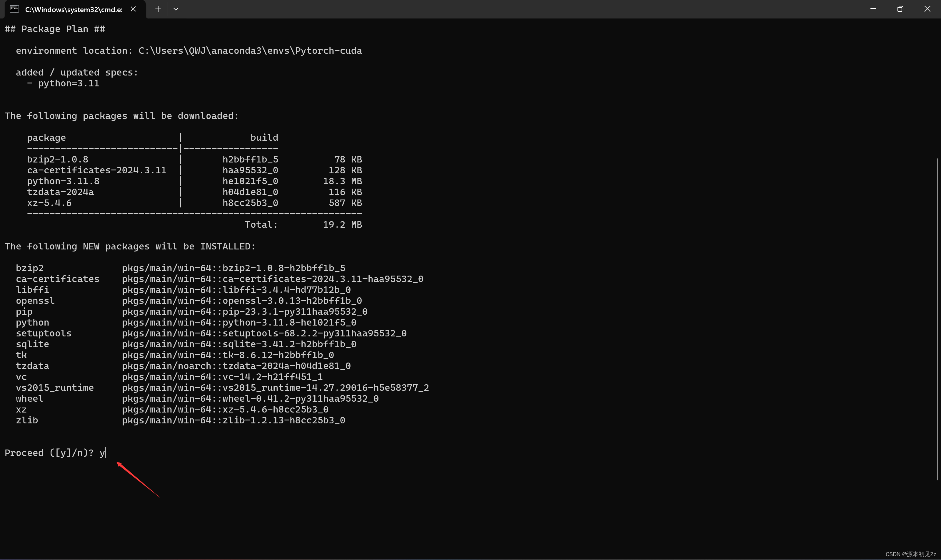This screenshot has height=560, width=941.
Task: Click the tzdata noarch package line
Action: pyautogui.click(x=236, y=366)
